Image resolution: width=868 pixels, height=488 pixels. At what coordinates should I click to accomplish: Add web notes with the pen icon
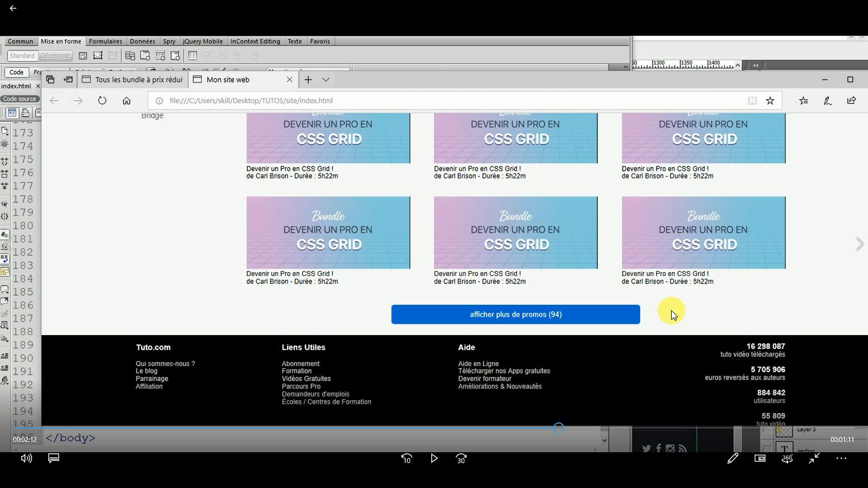(x=828, y=100)
